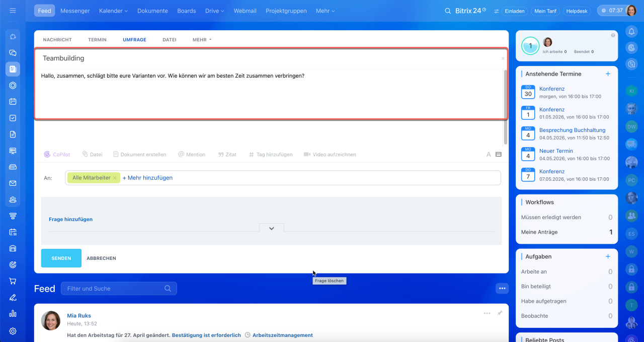Pin the Mia Ruks post
The width and height of the screenshot is (644, 342).
point(500,313)
